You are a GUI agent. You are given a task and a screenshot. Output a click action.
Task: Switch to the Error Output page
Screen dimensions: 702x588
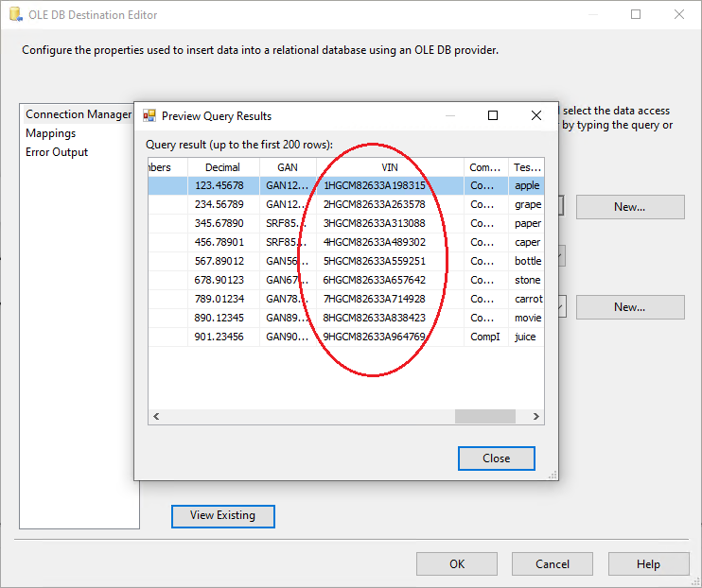(x=57, y=152)
